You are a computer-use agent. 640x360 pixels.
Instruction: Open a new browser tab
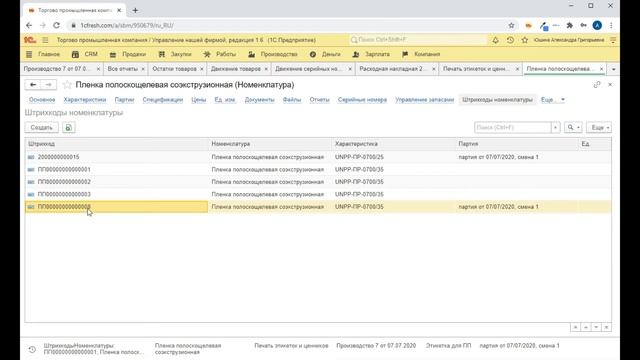[135, 11]
